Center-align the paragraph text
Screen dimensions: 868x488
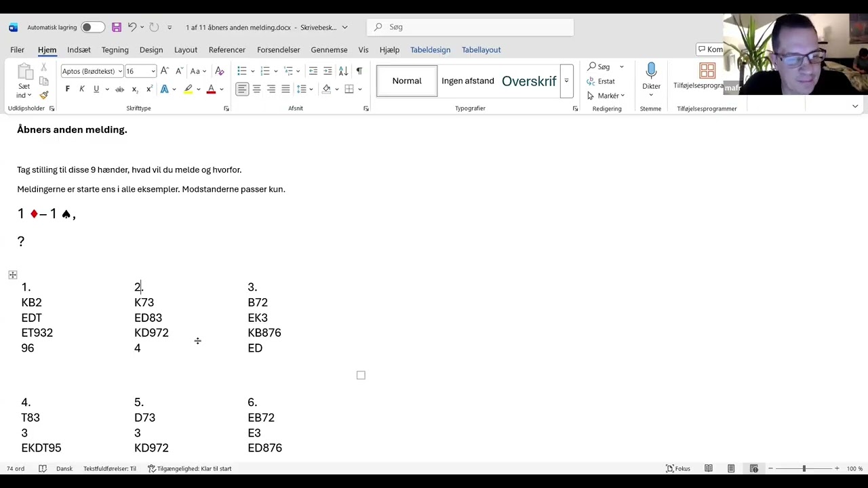tap(256, 89)
